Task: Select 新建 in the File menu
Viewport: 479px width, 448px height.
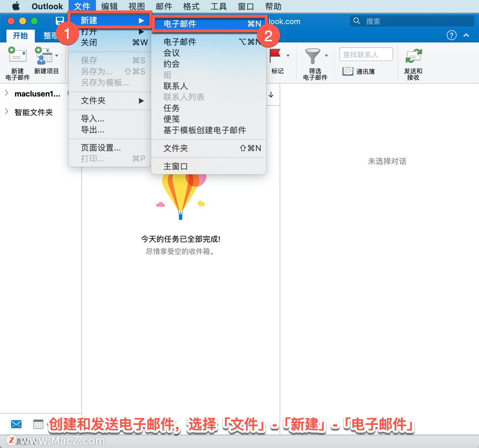Action: tap(110, 20)
